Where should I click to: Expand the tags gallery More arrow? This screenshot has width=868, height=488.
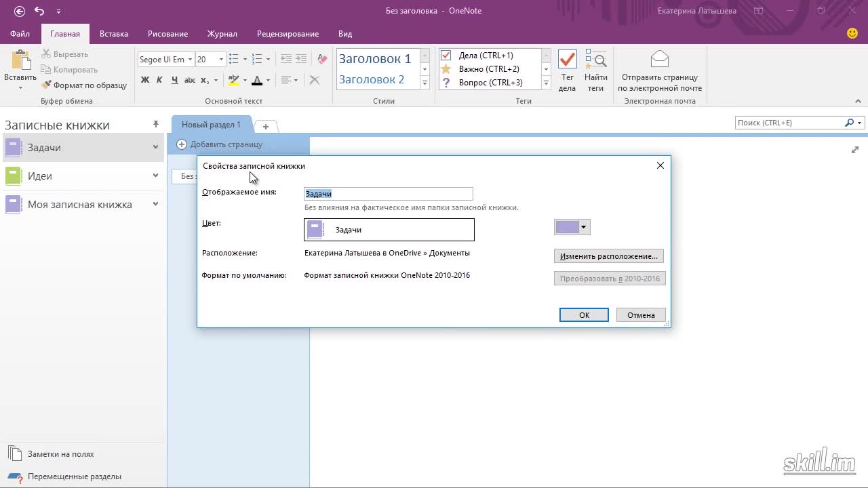546,83
